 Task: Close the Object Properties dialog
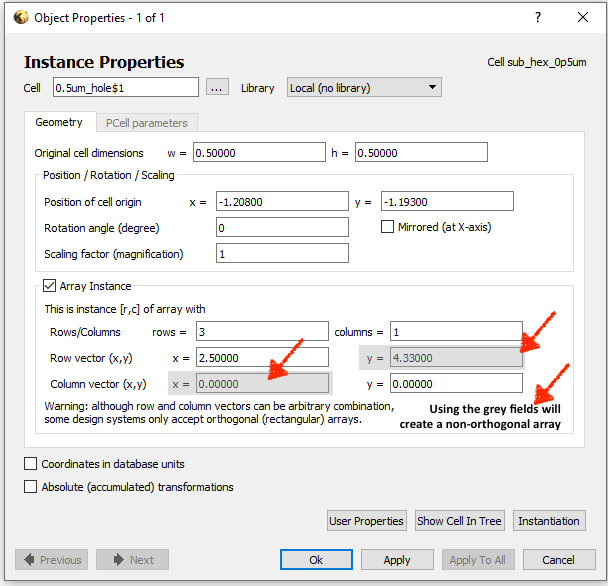tap(583, 17)
